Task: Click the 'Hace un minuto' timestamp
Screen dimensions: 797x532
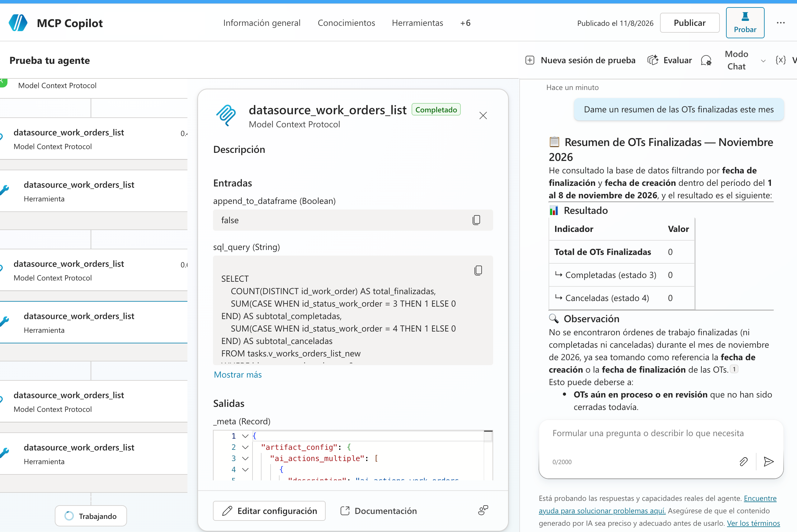Action: click(572, 87)
